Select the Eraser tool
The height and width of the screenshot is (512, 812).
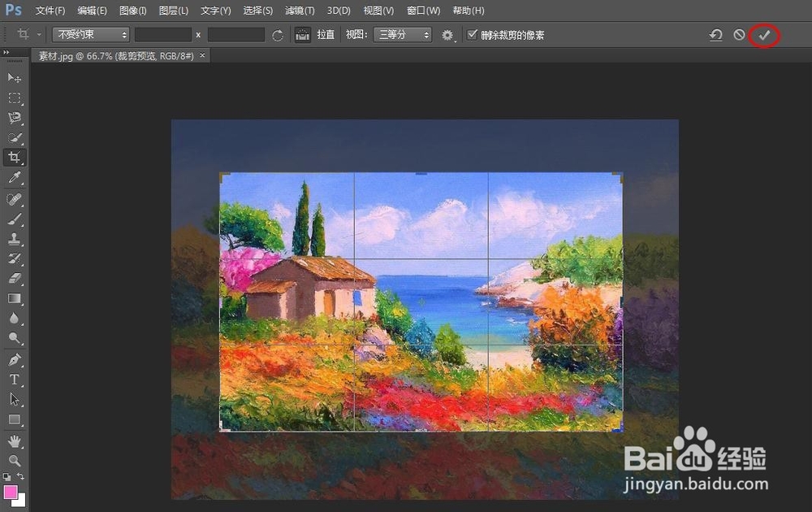(14, 278)
